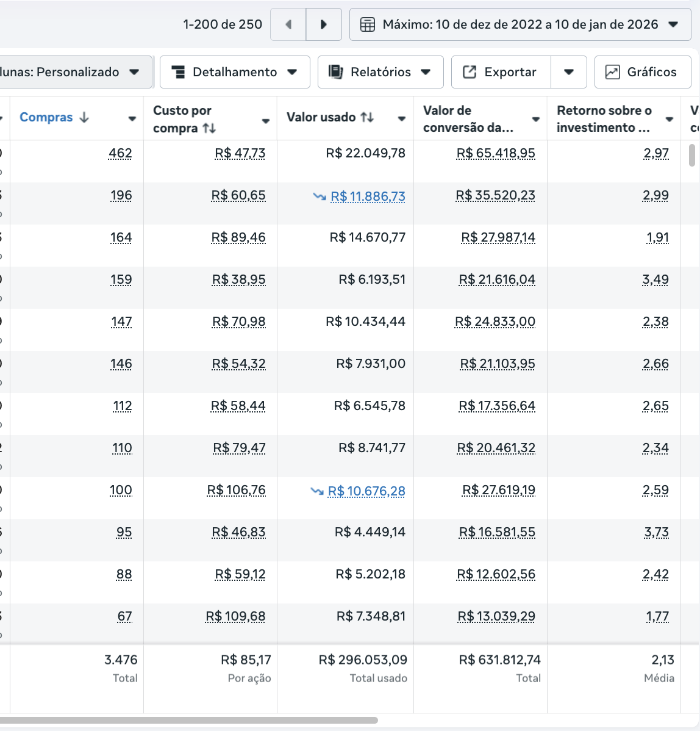Screen dimensions: 700x731
Task: Open the Detalhamento breakdown menu
Action: (x=235, y=72)
